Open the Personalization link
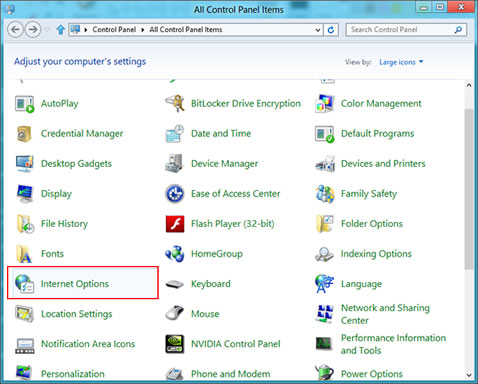The width and height of the screenshot is (478, 384). coord(73,374)
